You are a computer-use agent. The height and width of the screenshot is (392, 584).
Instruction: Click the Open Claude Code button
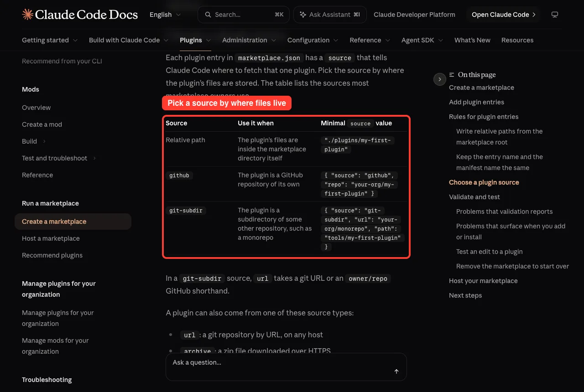pos(504,15)
